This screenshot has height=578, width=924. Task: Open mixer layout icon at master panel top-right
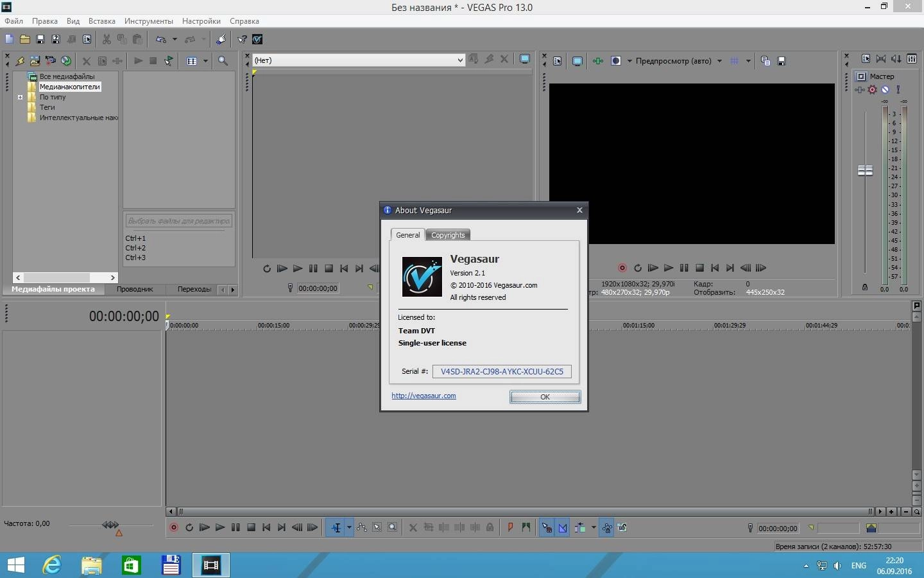(x=912, y=58)
